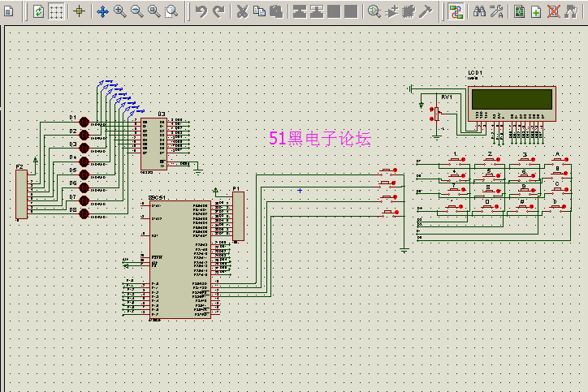Select ground symbol beside U3 chip
Screen dimensions: 588x392
198,171
